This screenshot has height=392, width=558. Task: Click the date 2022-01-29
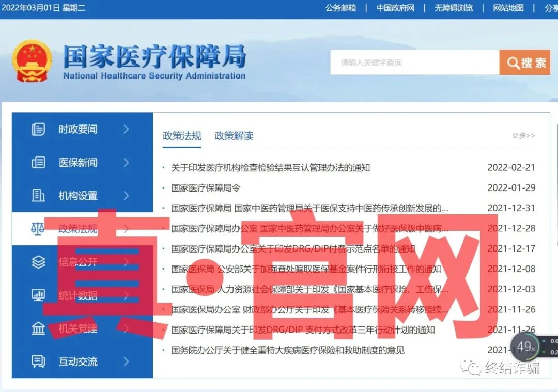pyautogui.click(x=511, y=188)
